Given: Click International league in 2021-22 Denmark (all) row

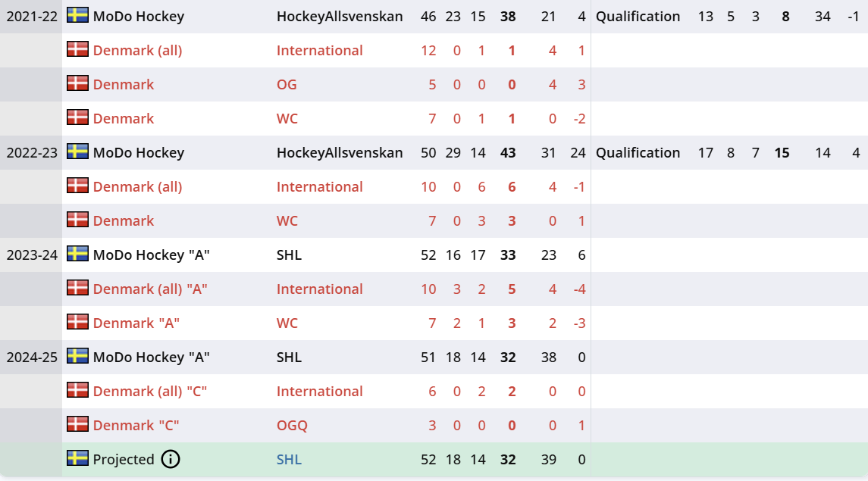Looking at the screenshot, I should (319, 50).
